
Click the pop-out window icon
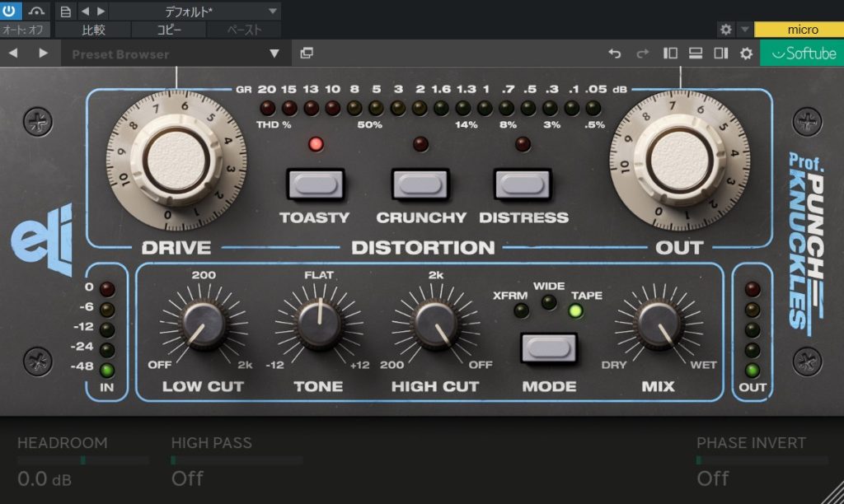pos(307,54)
